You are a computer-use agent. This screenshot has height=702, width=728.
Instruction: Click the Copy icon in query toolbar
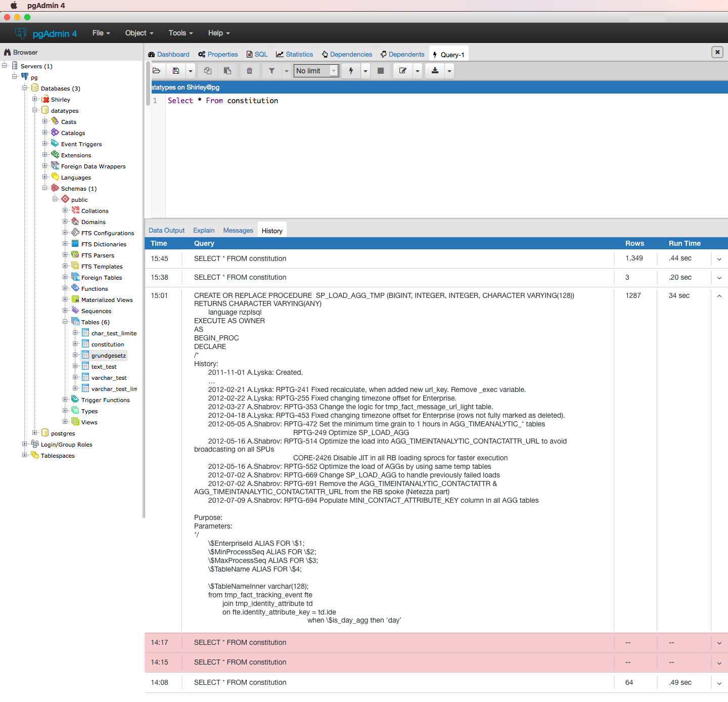(x=208, y=71)
